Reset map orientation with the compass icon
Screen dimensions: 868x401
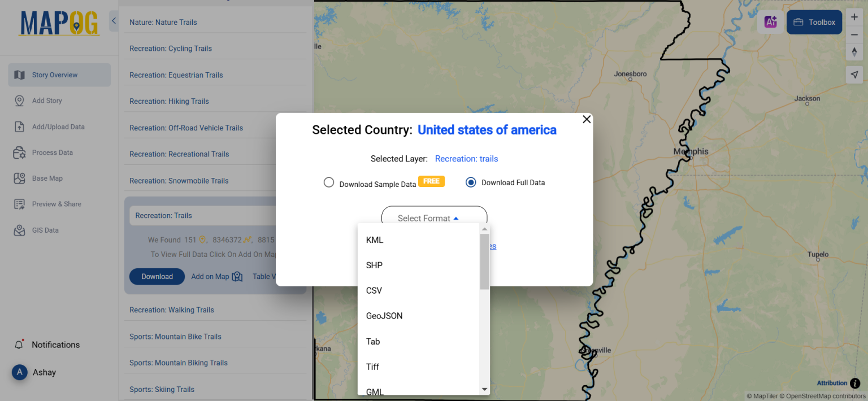coord(854,52)
